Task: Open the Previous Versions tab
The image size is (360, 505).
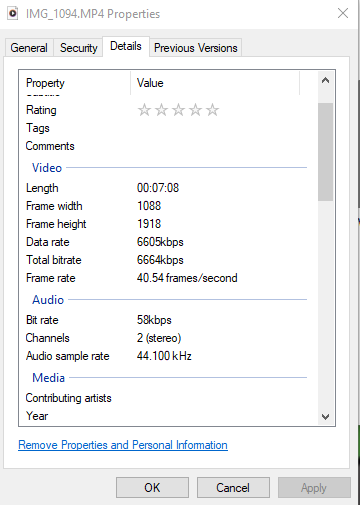Action: click(x=196, y=48)
